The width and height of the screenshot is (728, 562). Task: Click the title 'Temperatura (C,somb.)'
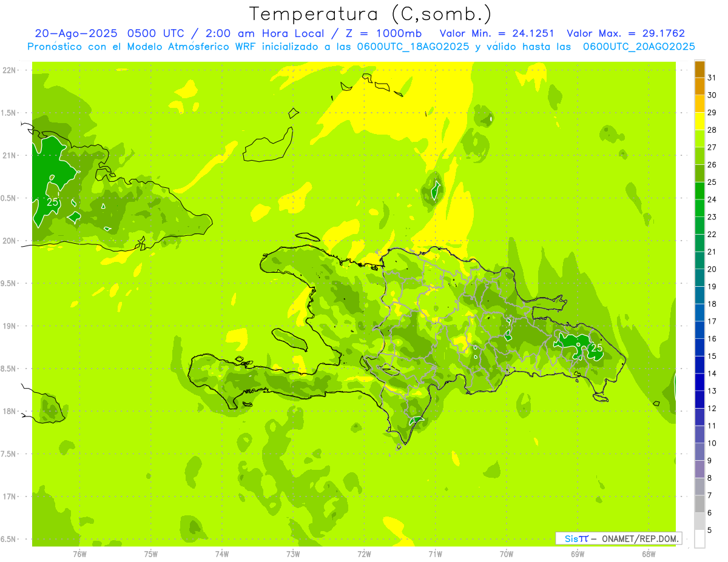pos(371,13)
